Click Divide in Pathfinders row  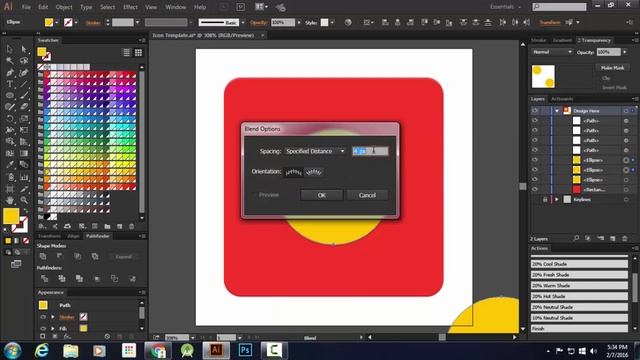[44, 278]
